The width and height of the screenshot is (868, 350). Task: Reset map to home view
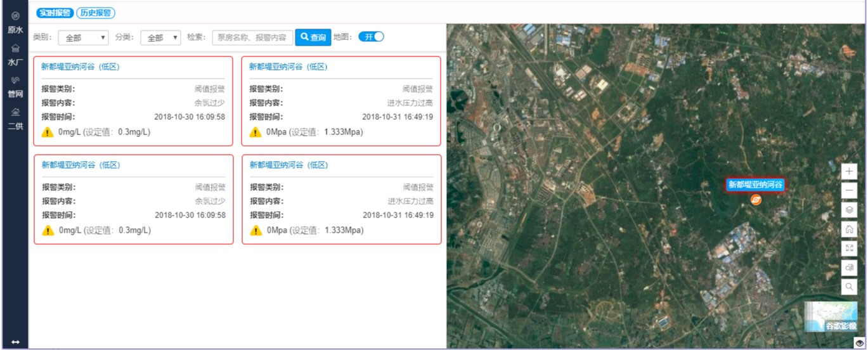pyautogui.click(x=850, y=229)
